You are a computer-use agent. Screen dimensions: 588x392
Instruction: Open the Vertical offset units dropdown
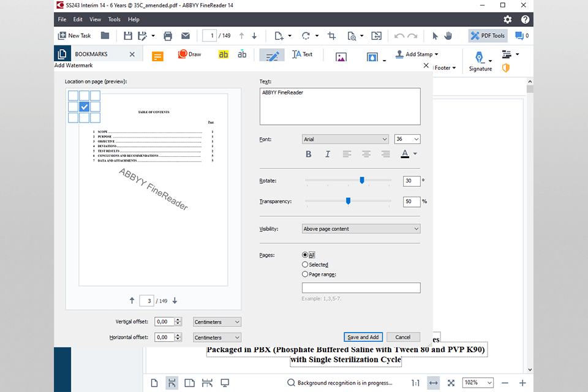coord(217,322)
